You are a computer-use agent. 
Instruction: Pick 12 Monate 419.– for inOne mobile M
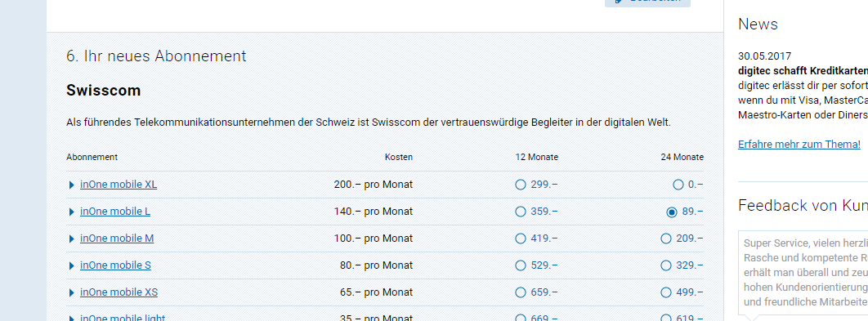[521, 239]
